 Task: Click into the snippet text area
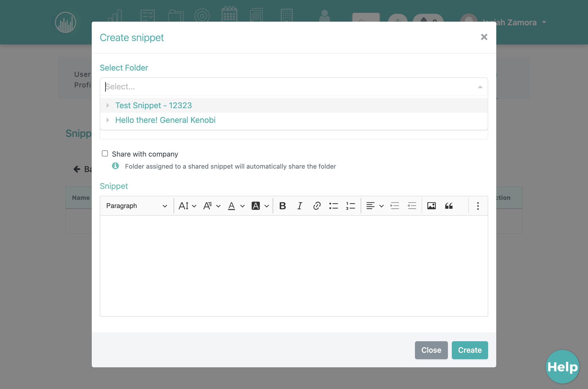294,266
